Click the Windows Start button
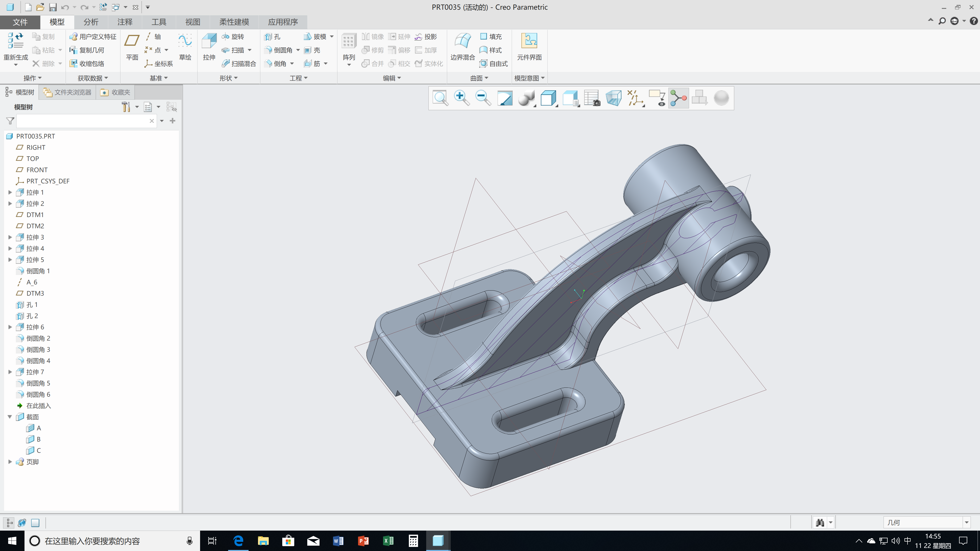 (x=12, y=541)
